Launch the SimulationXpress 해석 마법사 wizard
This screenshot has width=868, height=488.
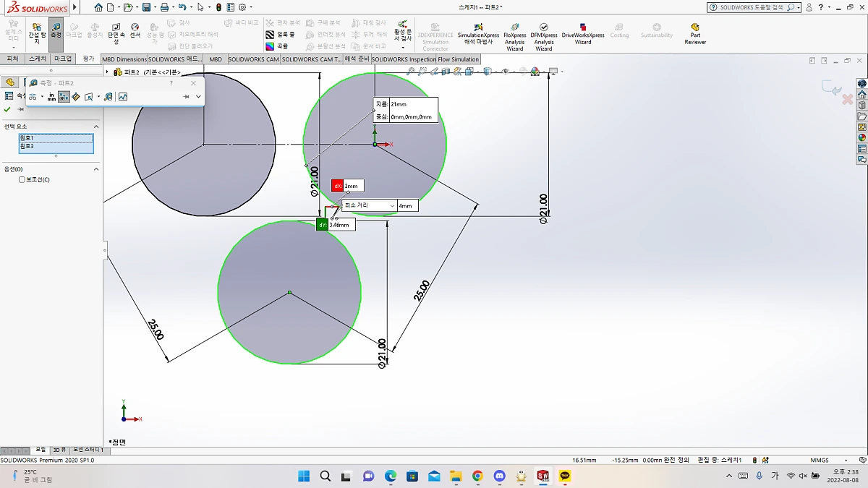[477, 34]
